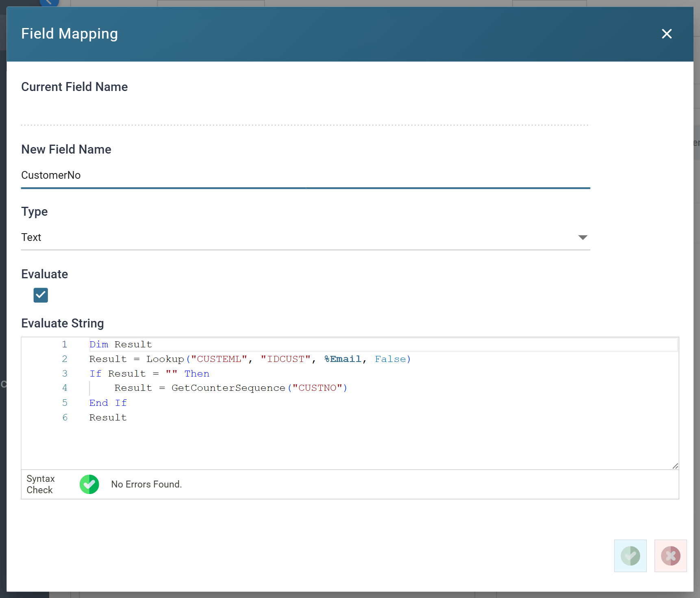Uncheck the Evaluate checkbox
Viewport: 700px width, 598px height.
coord(41,295)
